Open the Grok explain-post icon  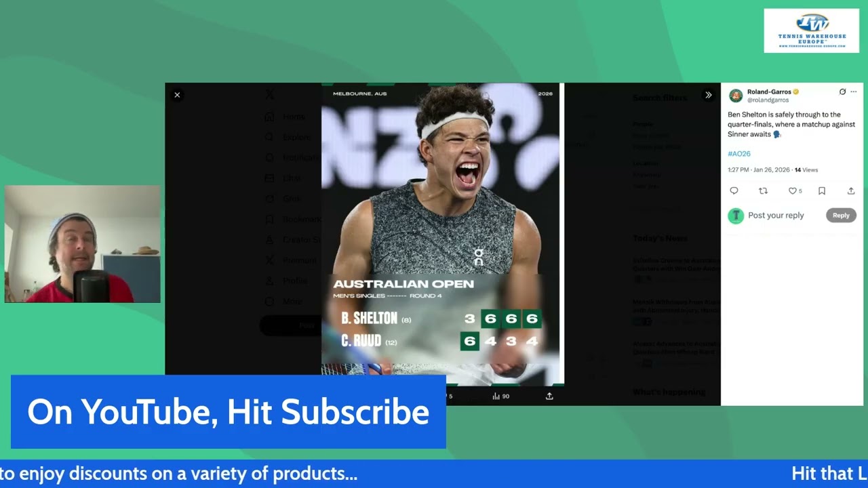(x=842, y=91)
